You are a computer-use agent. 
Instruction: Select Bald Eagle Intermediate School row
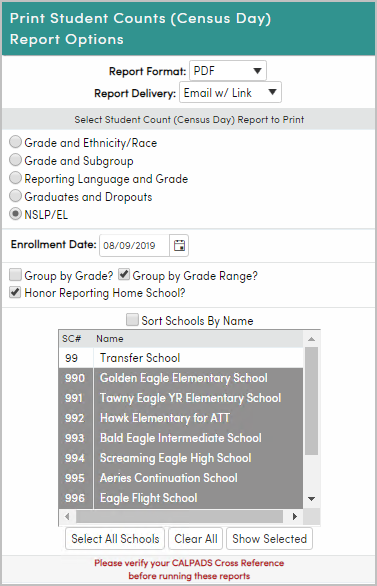(181, 438)
